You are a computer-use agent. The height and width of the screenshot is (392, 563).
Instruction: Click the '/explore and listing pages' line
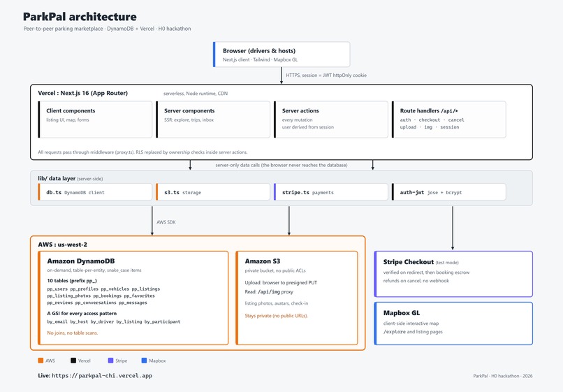pos(413,332)
